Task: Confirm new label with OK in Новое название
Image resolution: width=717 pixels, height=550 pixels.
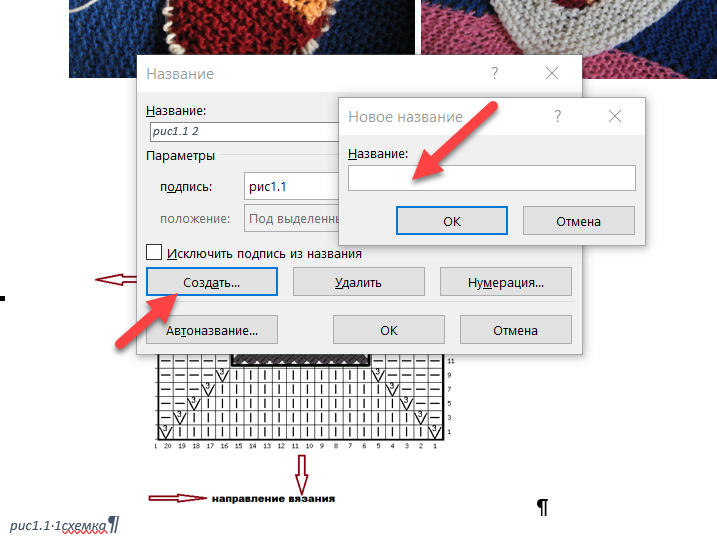Action: (451, 221)
